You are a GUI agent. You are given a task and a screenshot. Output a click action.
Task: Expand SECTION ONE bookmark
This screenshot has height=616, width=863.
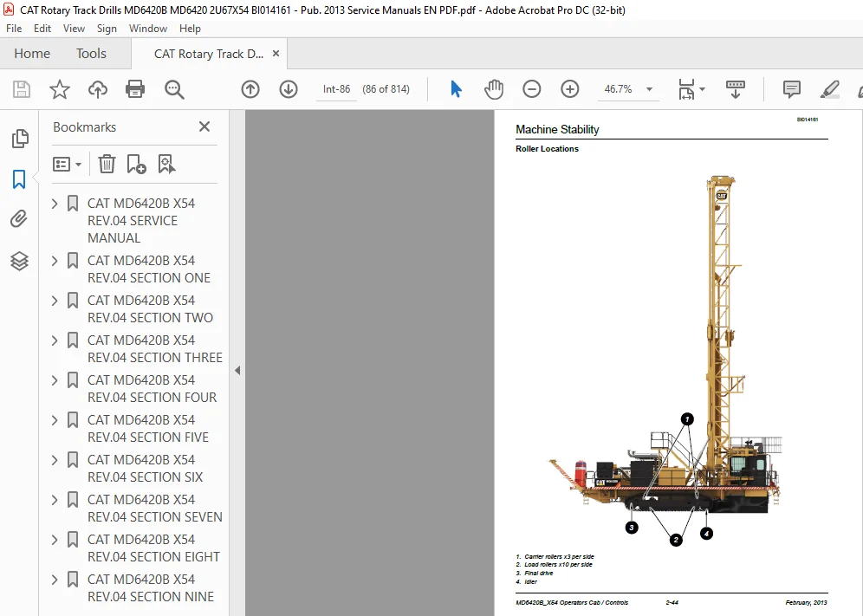(x=55, y=261)
